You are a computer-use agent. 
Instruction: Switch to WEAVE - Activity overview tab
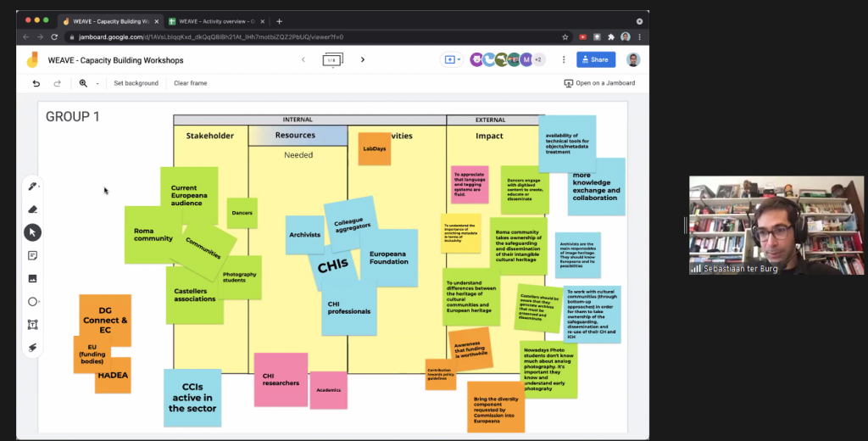pyautogui.click(x=216, y=21)
